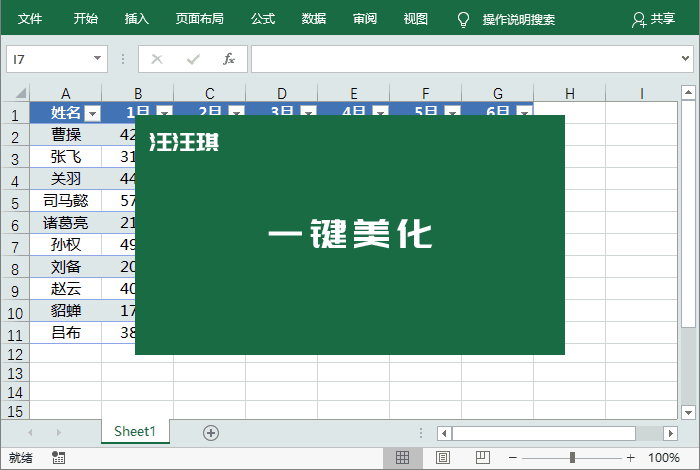
Task: Expand the Name Box dropdown arrow
Action: (x=97, y=58)
